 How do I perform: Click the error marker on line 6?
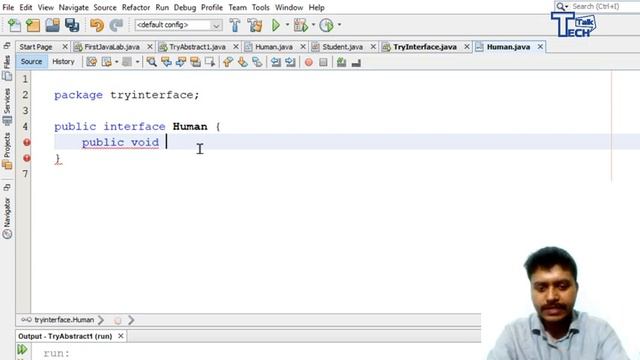tap(27, 158)
